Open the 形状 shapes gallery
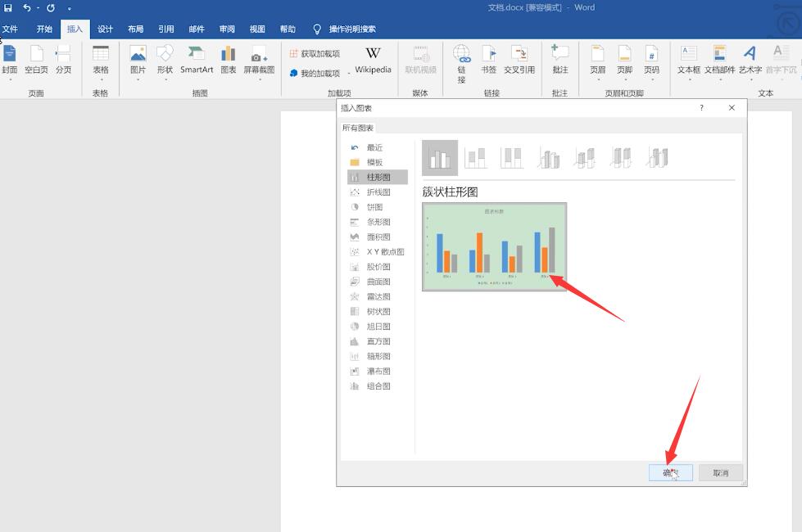802x532 pixels. pyautogui.click(x=165, y=62)
